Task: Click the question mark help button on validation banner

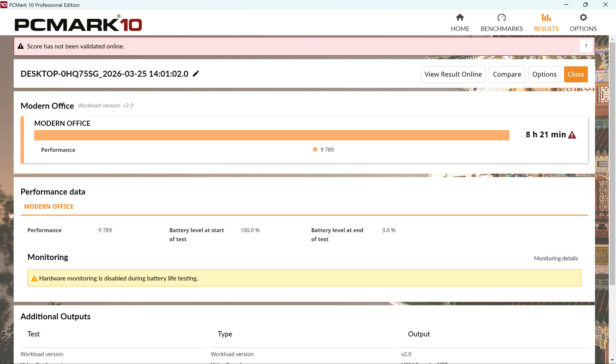Action: pos(586,46)
